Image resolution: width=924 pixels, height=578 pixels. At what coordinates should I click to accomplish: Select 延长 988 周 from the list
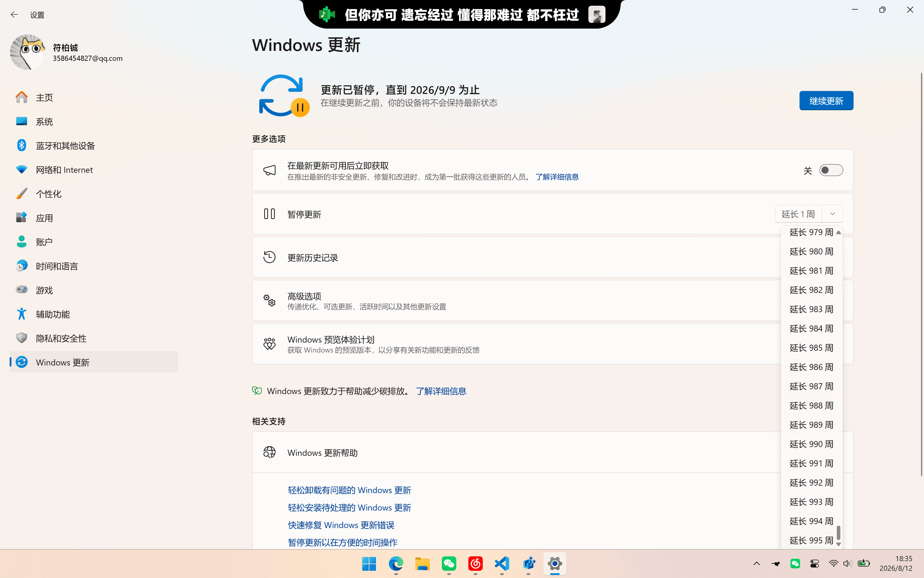coord(811,406)
